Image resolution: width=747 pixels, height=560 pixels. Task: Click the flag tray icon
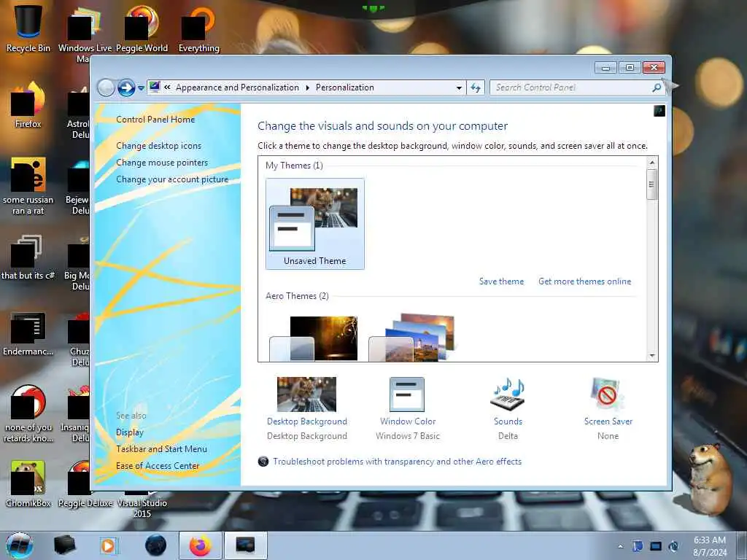tap(638, 546)
